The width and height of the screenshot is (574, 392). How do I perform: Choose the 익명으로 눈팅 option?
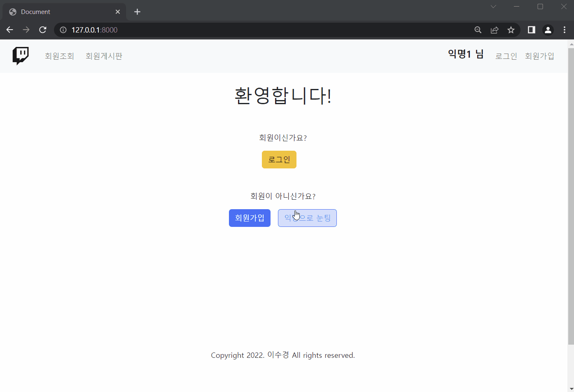[307, 218]
